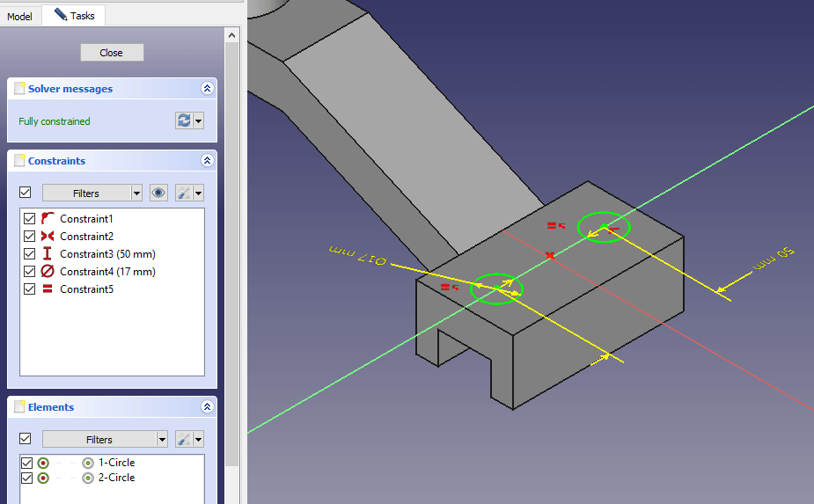814x504 pixels.
Task: Click the elements settings tools icon
Action: 184,439
